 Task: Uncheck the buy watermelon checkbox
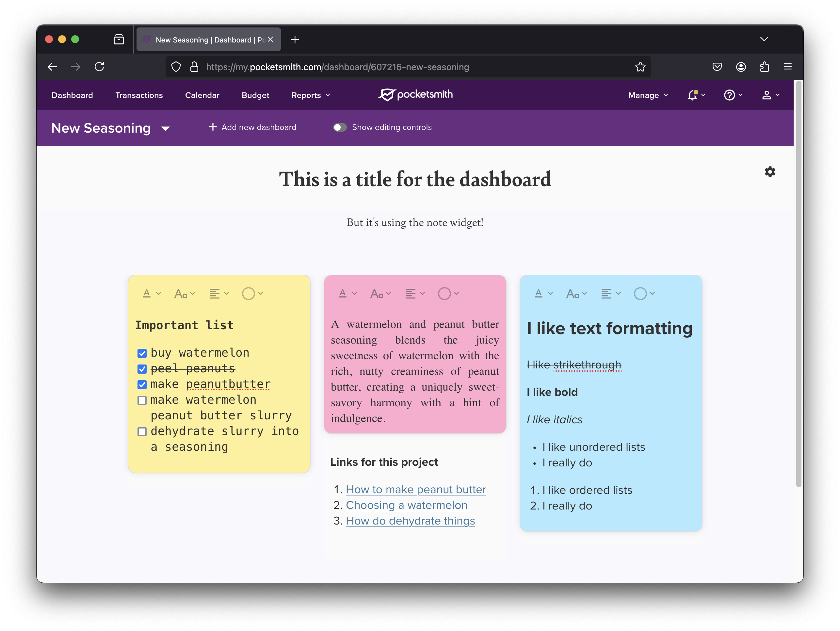pos(142,353)
